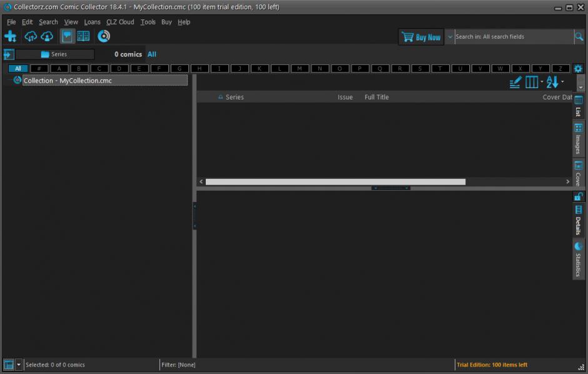Click the list vertical scroll down arrow

coord(580,87)
